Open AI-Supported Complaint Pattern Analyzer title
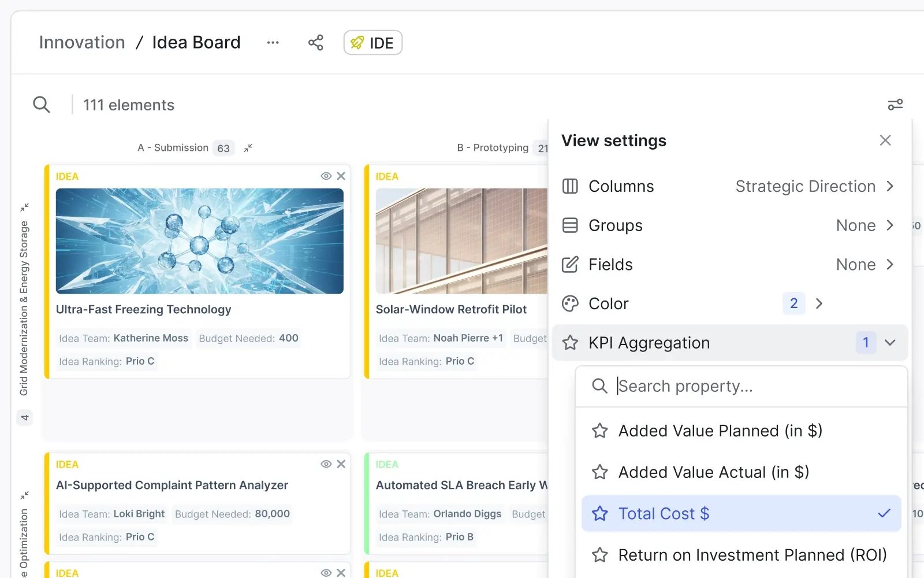 [x=172, y=485]
